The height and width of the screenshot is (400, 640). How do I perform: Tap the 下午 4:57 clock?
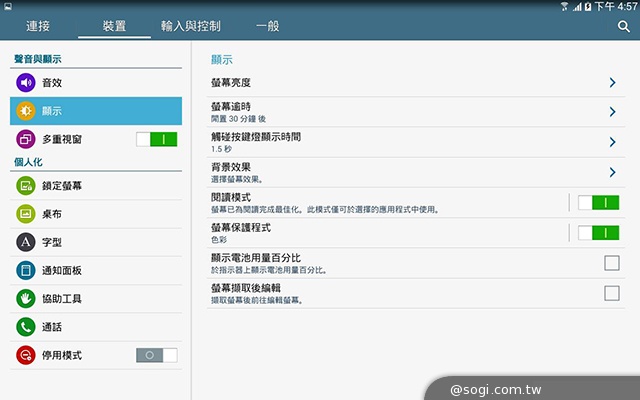click(616, 6)
